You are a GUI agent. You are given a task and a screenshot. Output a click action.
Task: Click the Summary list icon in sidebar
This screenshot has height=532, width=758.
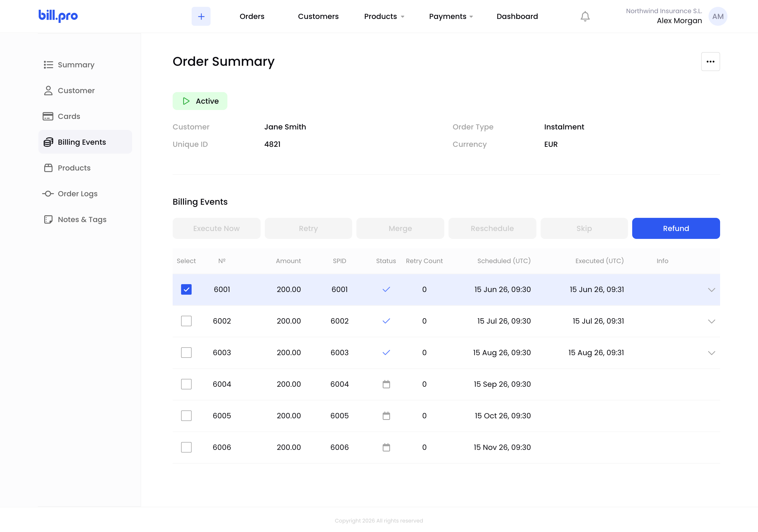(48, 65)
